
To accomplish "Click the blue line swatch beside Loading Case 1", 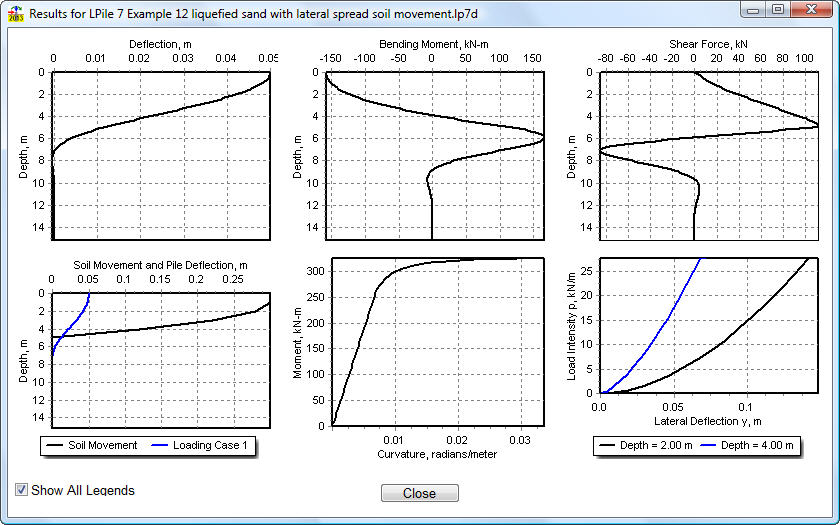I will (x=158, y=446).
